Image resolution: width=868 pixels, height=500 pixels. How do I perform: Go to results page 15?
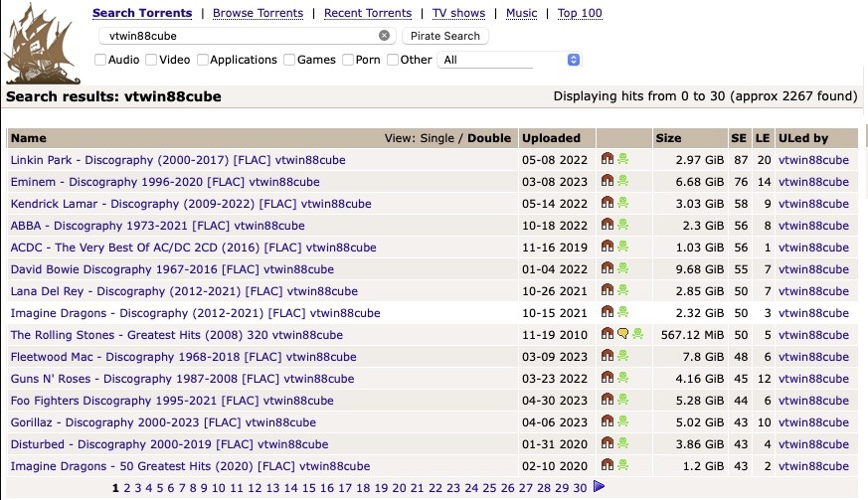[309, 488]
